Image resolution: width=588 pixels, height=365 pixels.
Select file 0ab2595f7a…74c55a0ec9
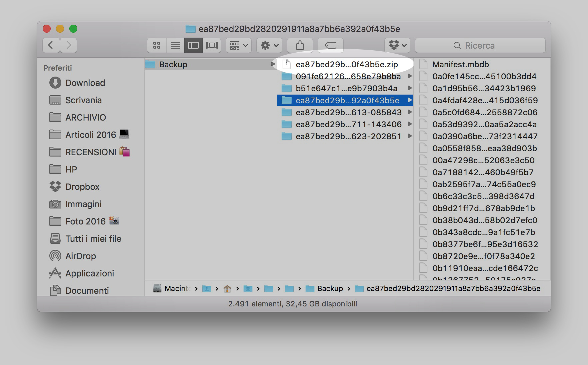(x=482, y=184)
